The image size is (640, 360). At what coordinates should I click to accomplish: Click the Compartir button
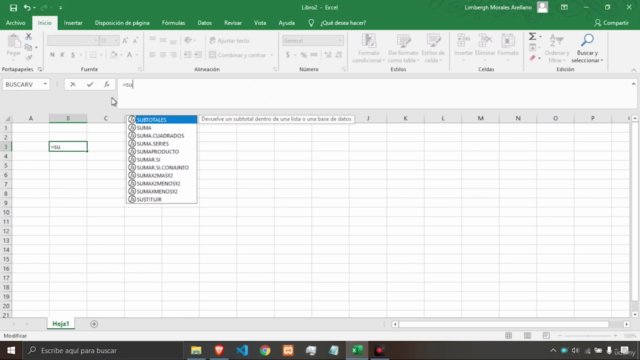[x=611, y=23]
